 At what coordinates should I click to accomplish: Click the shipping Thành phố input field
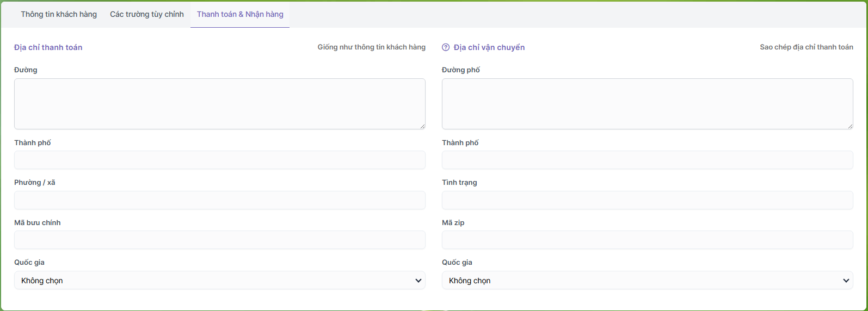tap(647, 160)
